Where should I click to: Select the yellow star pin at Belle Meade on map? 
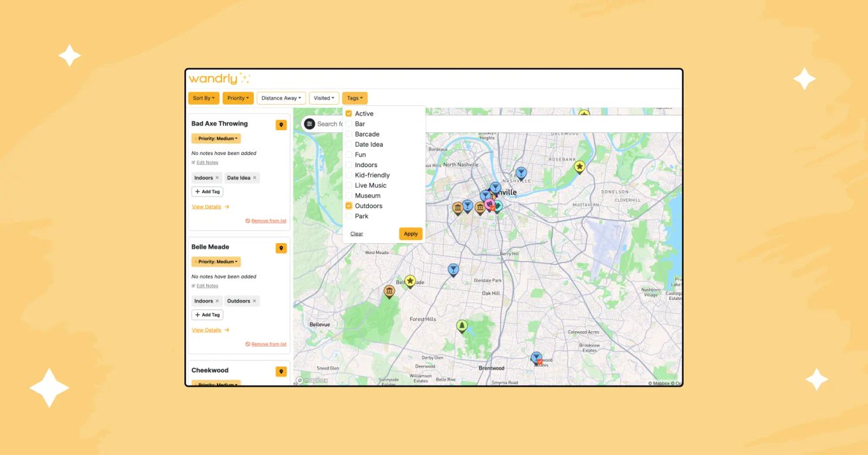click(x=410, y=281)
